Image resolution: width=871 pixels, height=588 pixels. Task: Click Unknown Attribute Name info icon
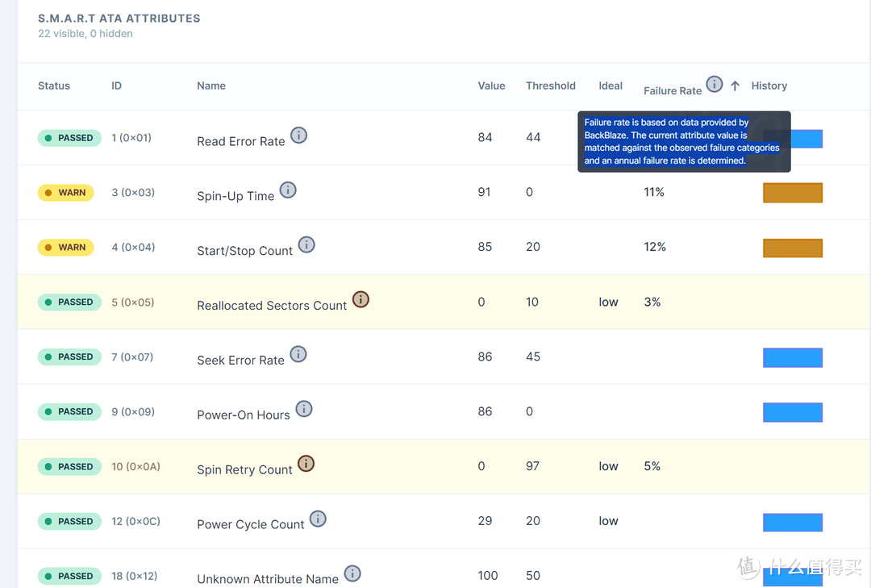[352, 573]
